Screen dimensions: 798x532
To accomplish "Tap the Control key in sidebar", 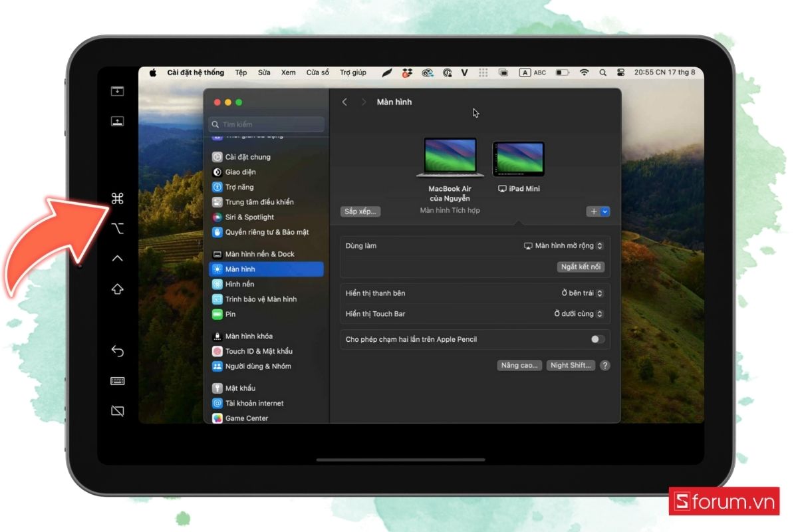I will click(x=118, y=258).
